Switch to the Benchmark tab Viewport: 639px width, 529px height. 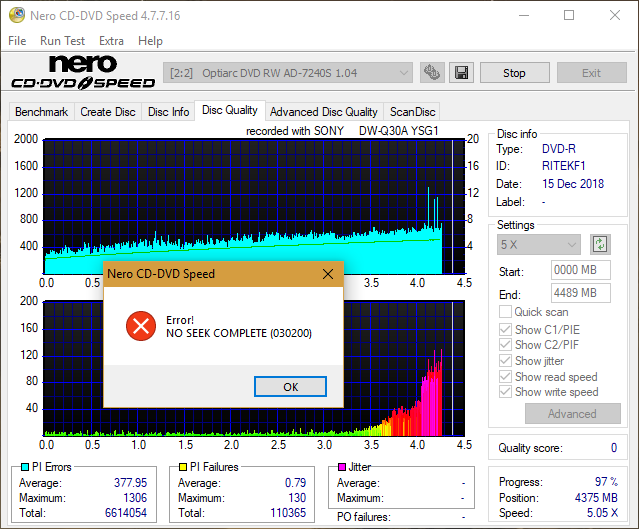click(42, 112)
